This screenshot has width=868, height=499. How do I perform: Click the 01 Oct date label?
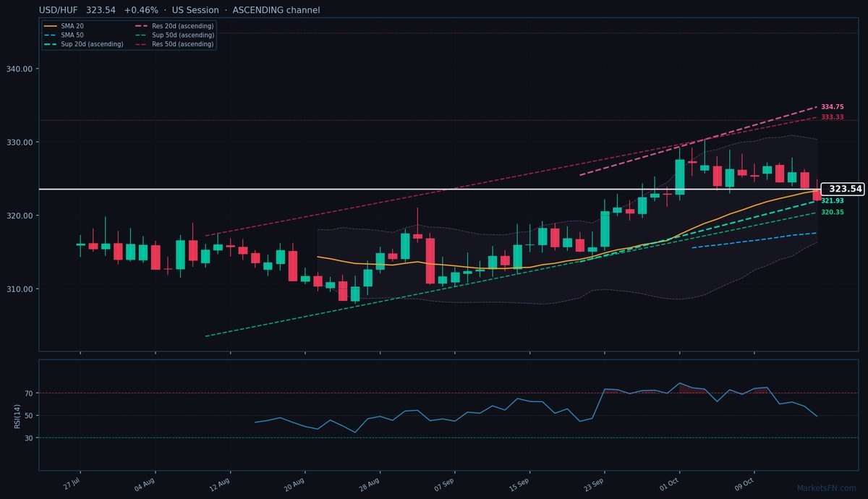pyautogui.click(x=671, y=483)
